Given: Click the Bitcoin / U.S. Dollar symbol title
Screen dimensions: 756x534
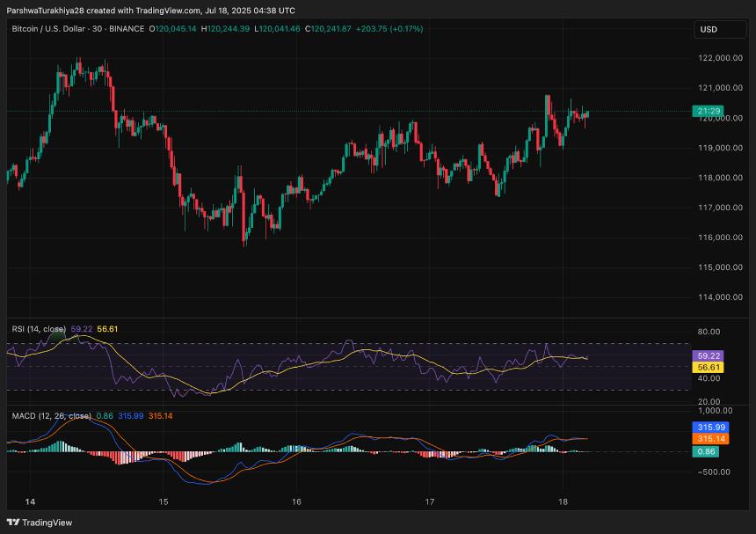Looking at the screenshot, I should pyautogui.click(x=51, y=29).
